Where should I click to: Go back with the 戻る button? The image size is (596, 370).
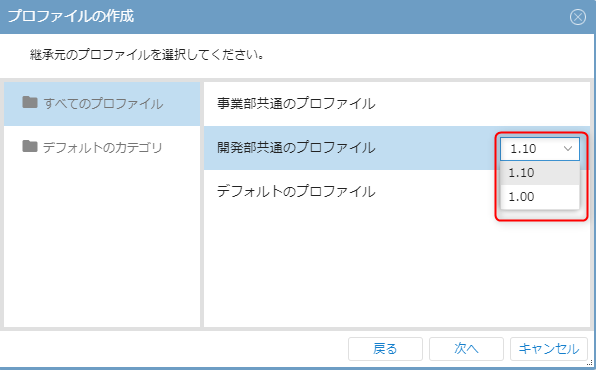[x=385, y=349]
